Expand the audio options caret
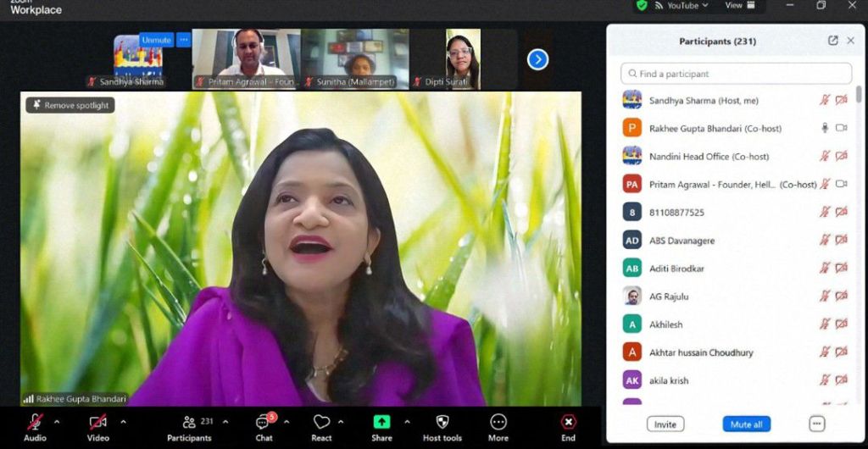868x449 pixels. [57, 421]
